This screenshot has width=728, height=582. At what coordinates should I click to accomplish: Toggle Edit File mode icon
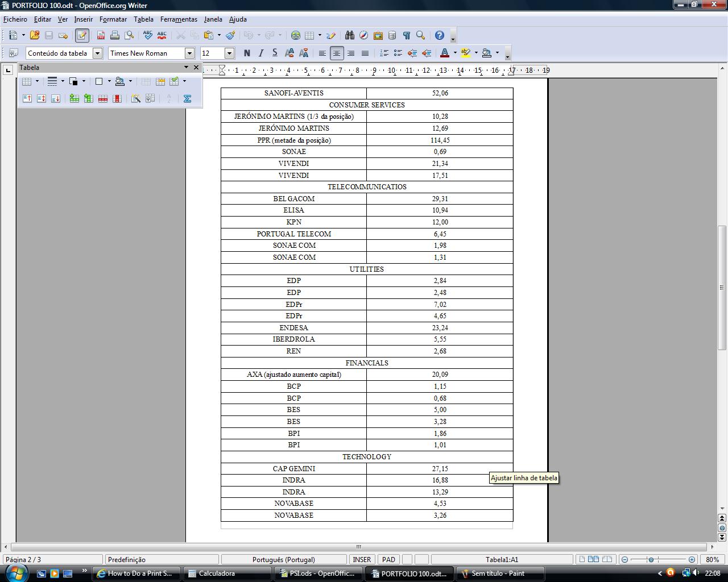click(x=82, y=35)
